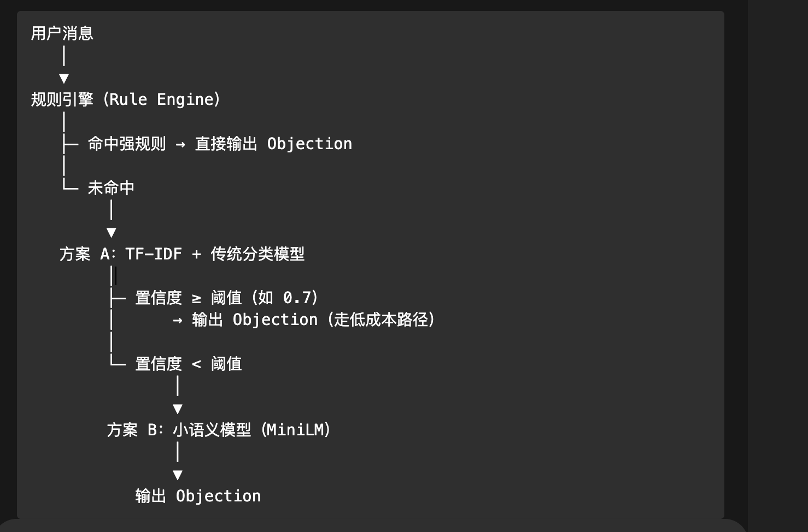The height and width of the screenshot is (532, 808).
Task: Click the down arrow below 用户消息
Action: pos(64,78)
